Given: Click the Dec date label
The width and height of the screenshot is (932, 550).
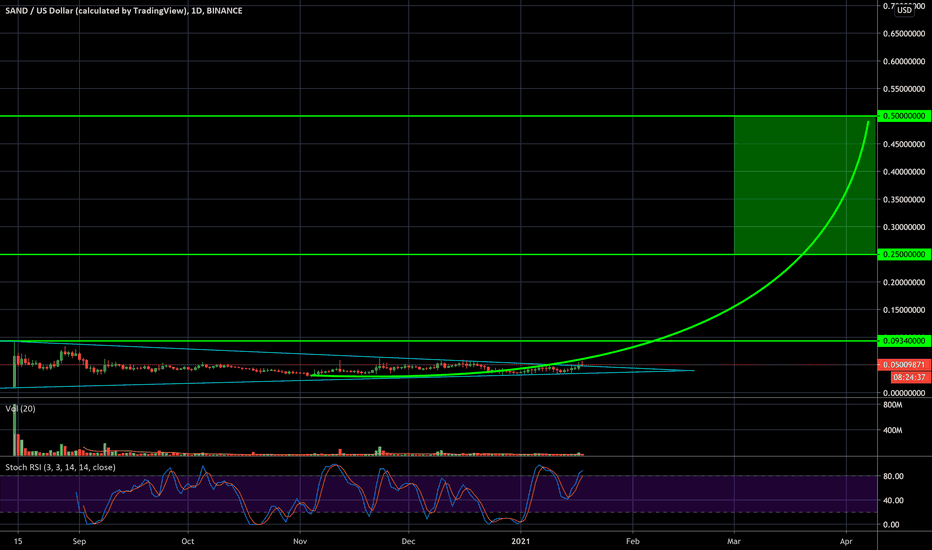Looking at the screenshot, I should point(408,541).
